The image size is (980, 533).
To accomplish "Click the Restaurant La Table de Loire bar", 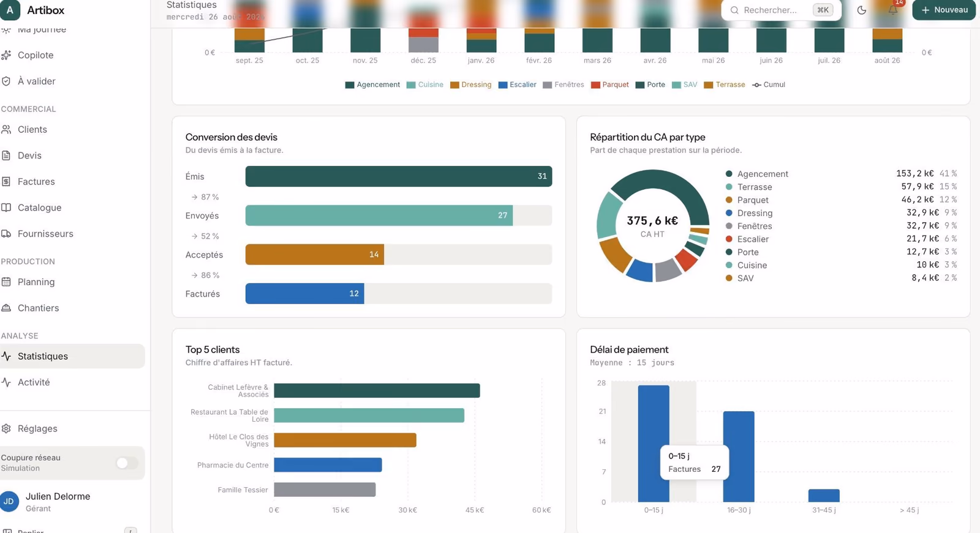I will pos(369,416).
